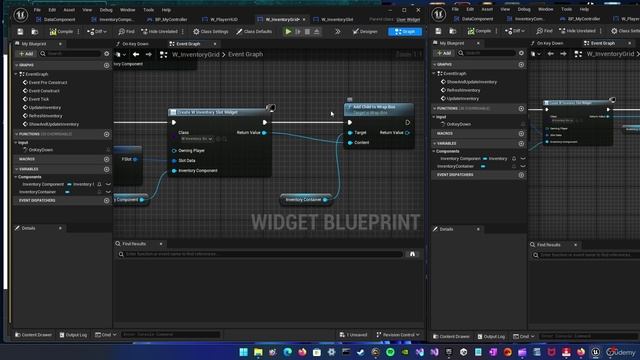Click the green Play button
The image size is (640, 360).
[x=288, y=31]
